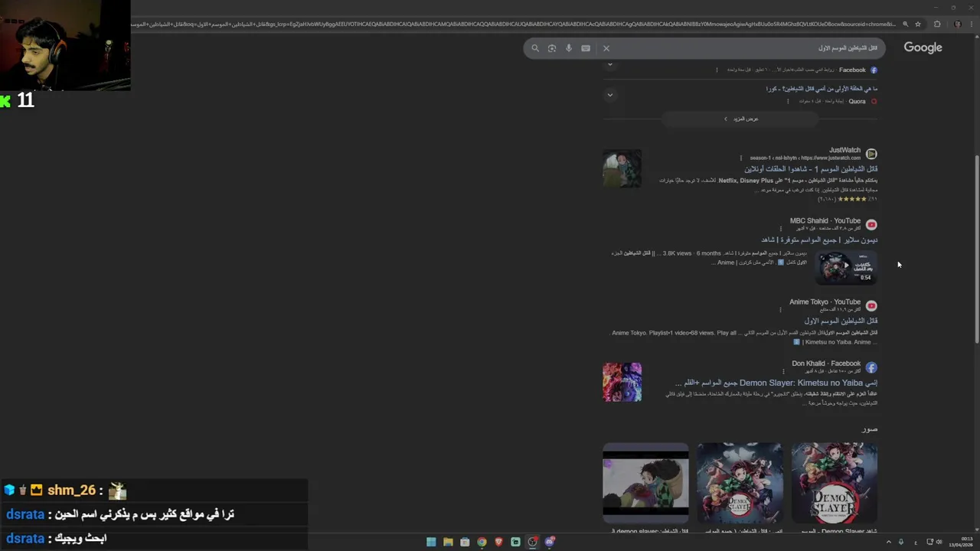Start voice search with the microphone icon
980x551 pixels.
pos(569,48)
